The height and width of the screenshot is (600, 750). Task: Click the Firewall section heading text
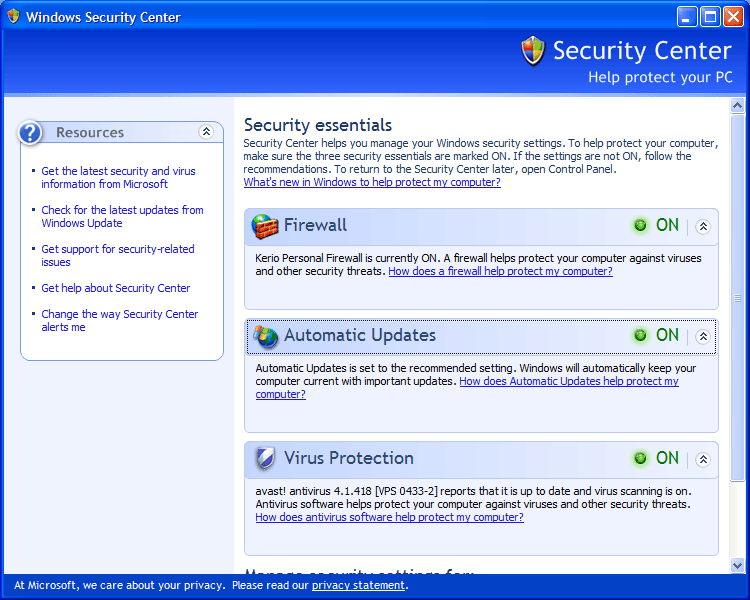315,225
